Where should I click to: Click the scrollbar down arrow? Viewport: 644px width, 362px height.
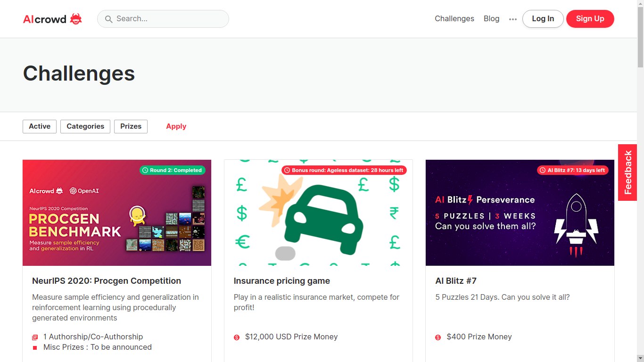point(640,358)
